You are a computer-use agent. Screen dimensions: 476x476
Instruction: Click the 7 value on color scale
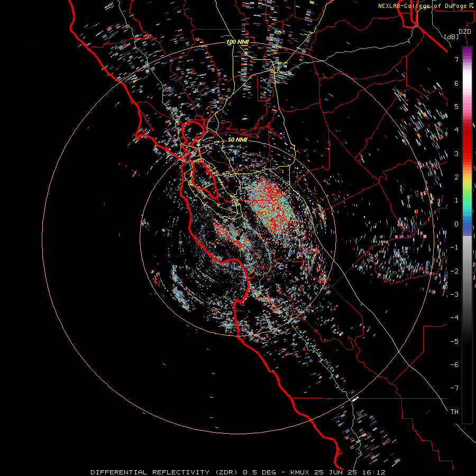click(456, 59)
